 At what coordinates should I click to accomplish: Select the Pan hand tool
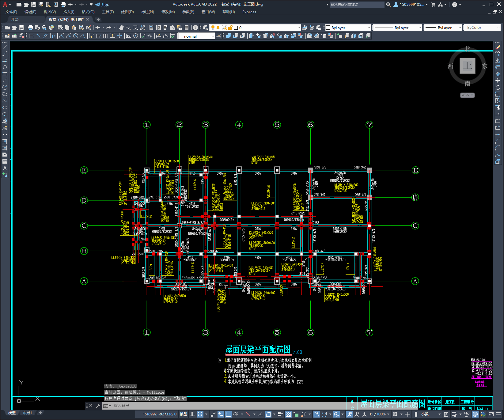[x=121, y=28]
